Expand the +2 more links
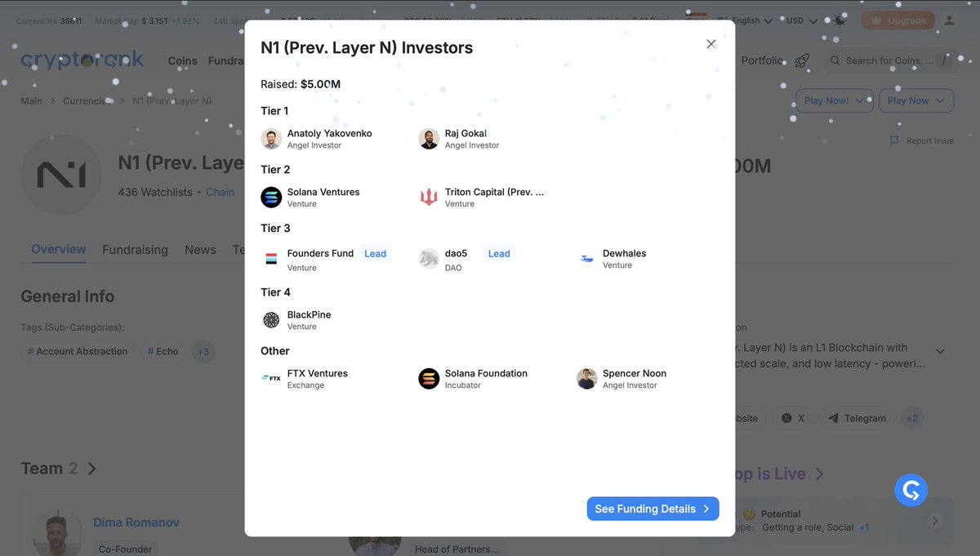The height and width of the screenshot is (556, 980). pyautogui.click(x=912, y=418)
